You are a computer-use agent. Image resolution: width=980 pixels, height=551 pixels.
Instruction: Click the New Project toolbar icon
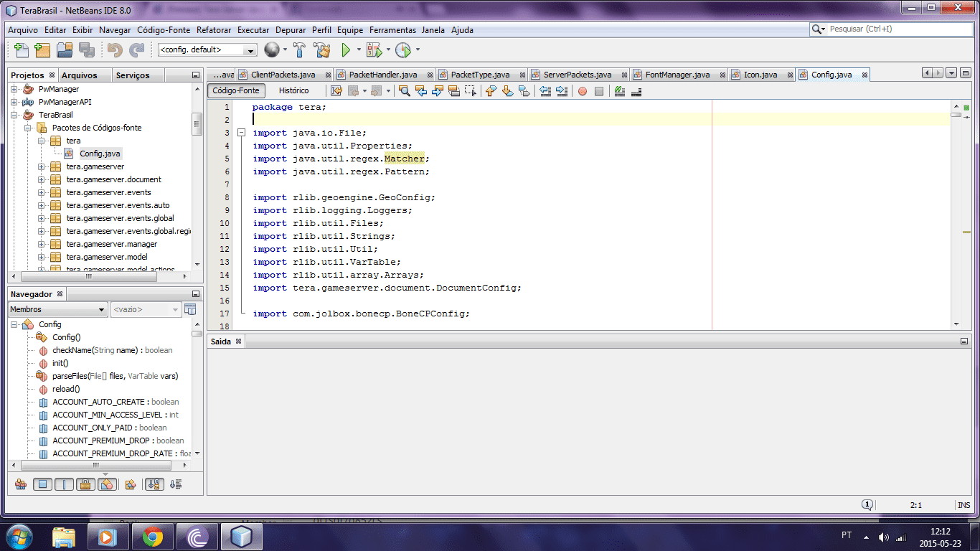click(42, 50)
